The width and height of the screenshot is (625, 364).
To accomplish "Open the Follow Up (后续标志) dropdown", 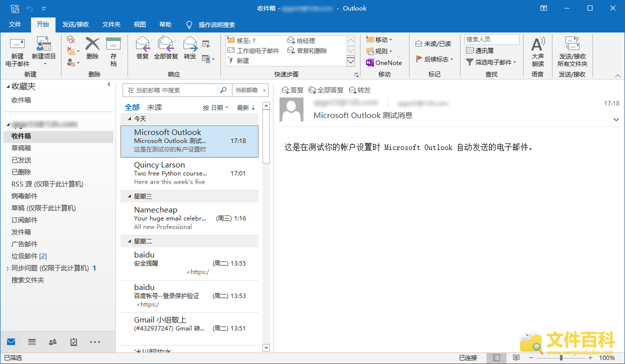I will point(434,59).
